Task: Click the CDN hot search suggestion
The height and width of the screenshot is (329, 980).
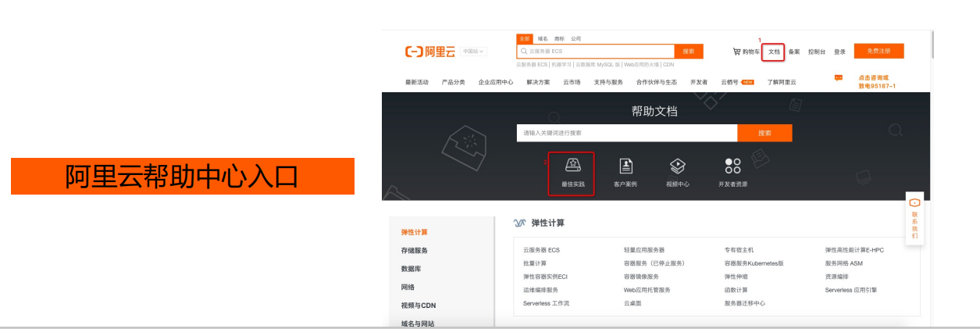Action: 668,65
